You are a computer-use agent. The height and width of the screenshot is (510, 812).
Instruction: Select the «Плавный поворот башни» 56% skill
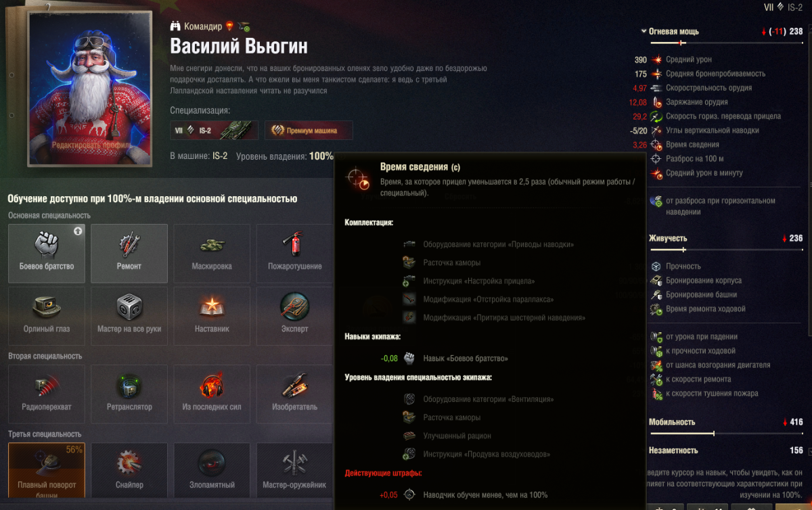pyautogui.click(x=47, y=471)
